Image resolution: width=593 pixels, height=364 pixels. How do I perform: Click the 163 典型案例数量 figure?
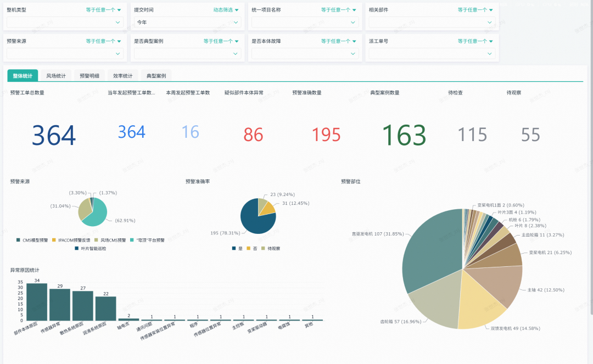[x=404, y=135]
